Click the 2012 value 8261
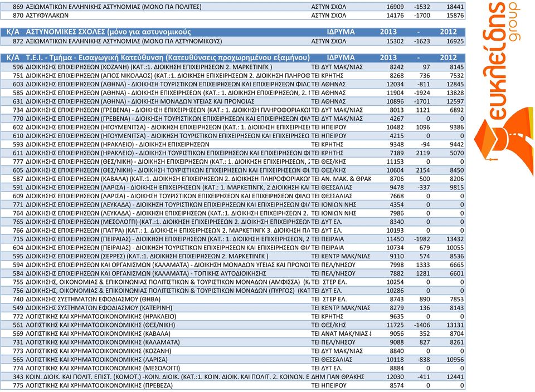This screenshot has width=535, height=392. coord(456,342)
